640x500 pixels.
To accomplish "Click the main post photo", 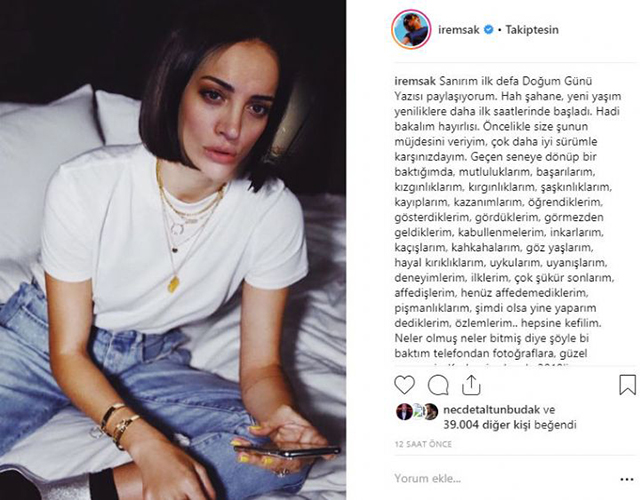I will point(173,250).
